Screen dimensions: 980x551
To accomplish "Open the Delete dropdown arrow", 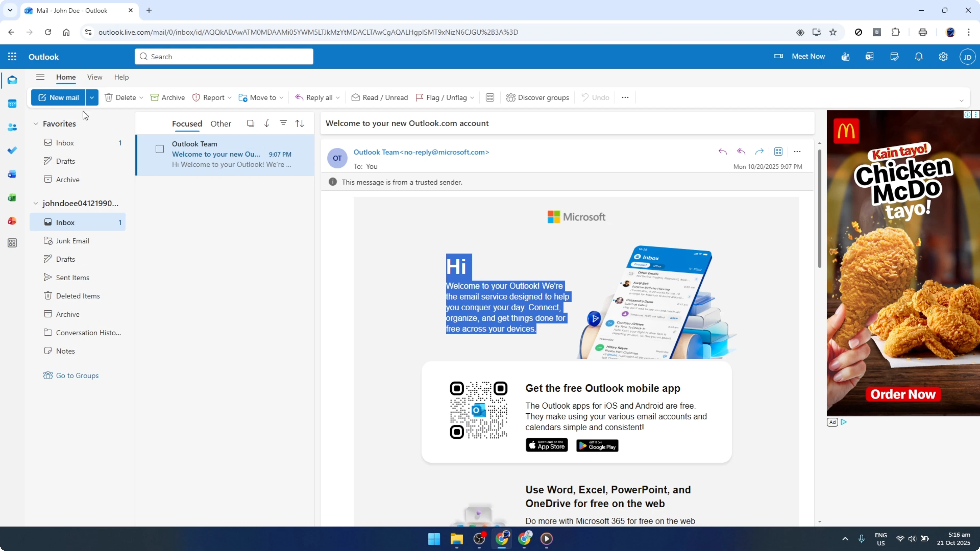I will [141, 98].
